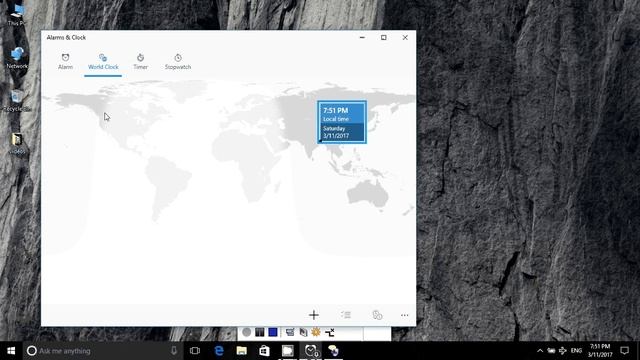
Task: Click the copy pages icon in floating toolbar
Action: tap(303, 332)
